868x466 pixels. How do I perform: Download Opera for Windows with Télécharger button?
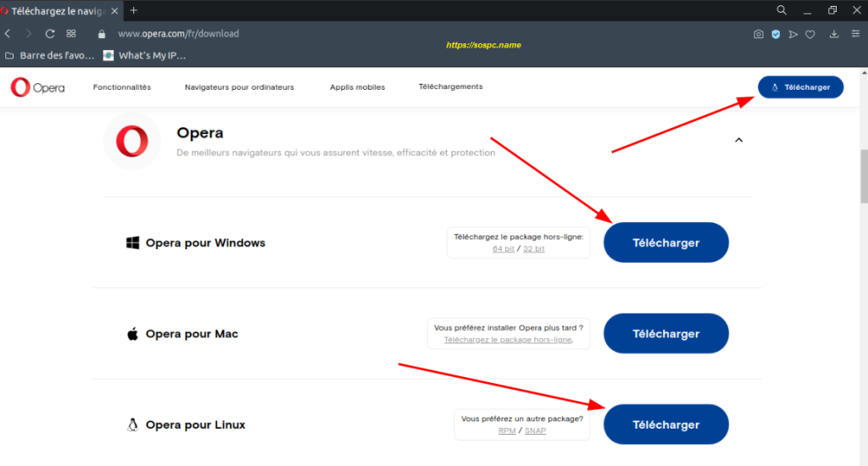666,242
